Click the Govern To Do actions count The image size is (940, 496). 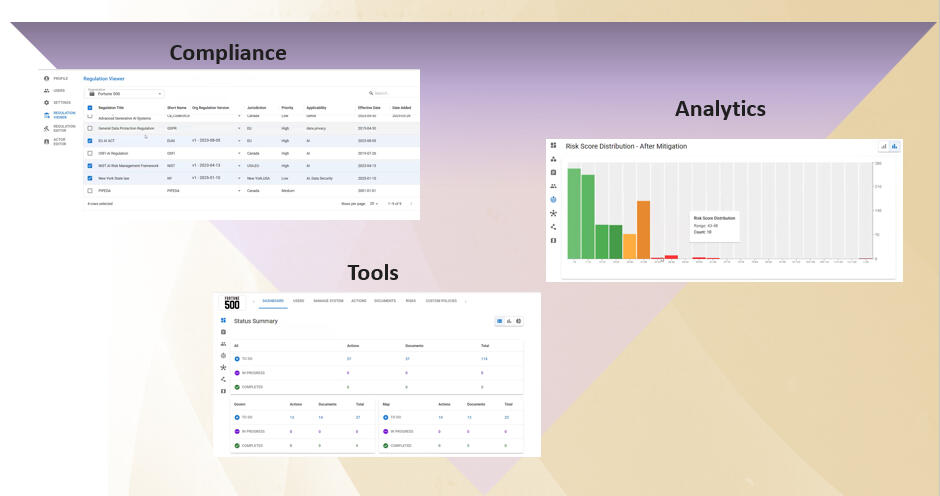point(292,417)
